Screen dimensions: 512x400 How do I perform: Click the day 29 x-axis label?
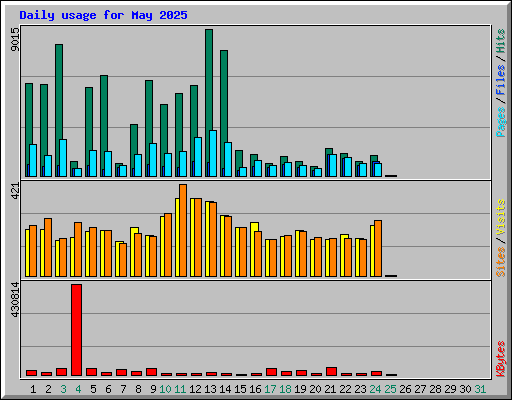click(x=450, y=389)
